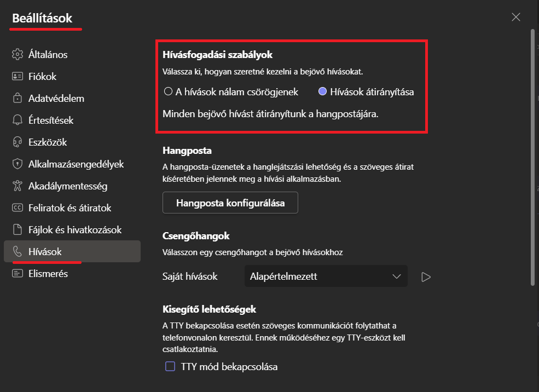Click the vertical scrollbar on the right

coord(533,158)
